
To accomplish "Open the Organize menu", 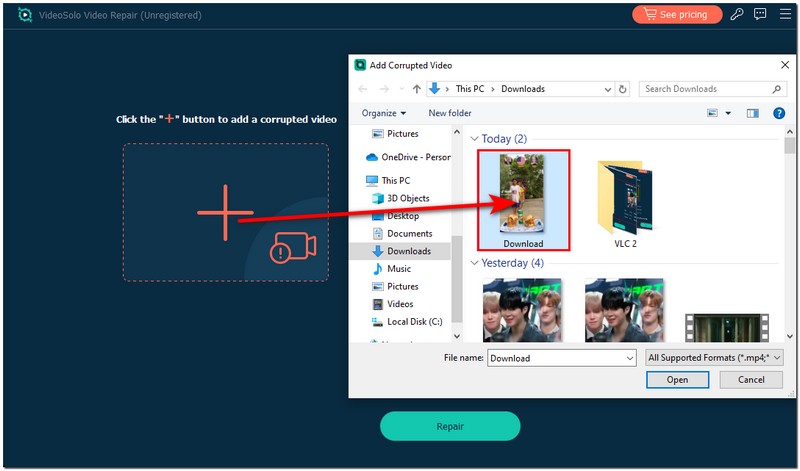I will coord(384,114).
